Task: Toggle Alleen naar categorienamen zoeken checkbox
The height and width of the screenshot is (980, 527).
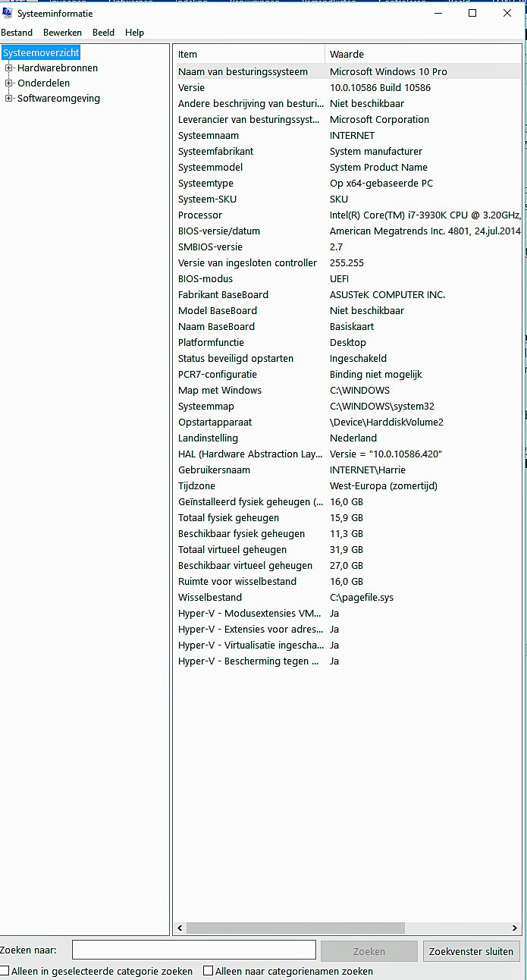Action: [x=209, y=971]
